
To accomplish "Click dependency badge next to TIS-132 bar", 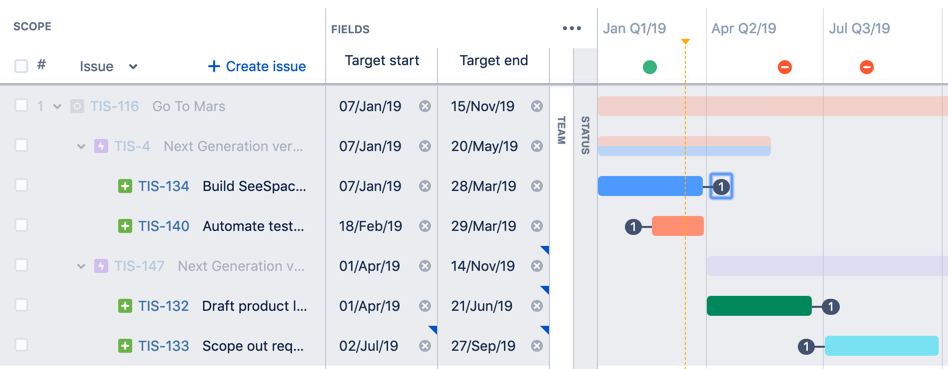I will pos(831,307).
